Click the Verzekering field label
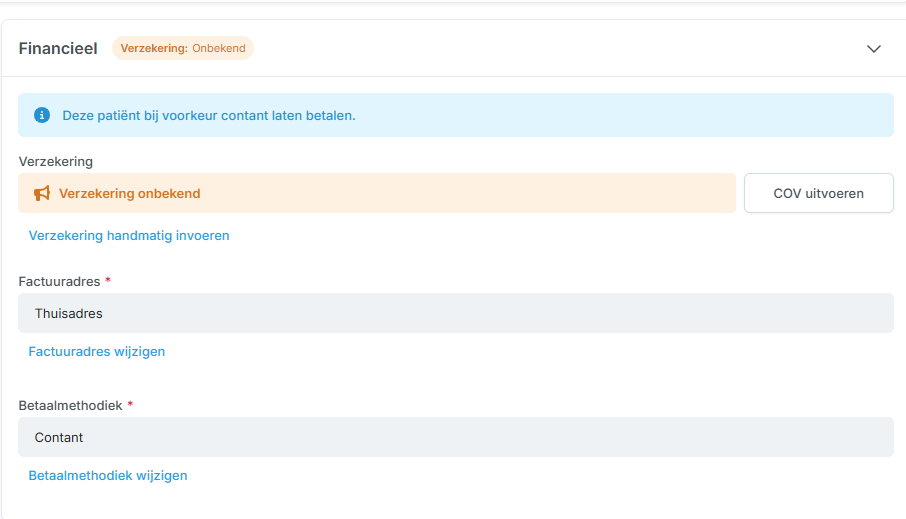The width and height of the screenshot is (906, 519). 56,161
